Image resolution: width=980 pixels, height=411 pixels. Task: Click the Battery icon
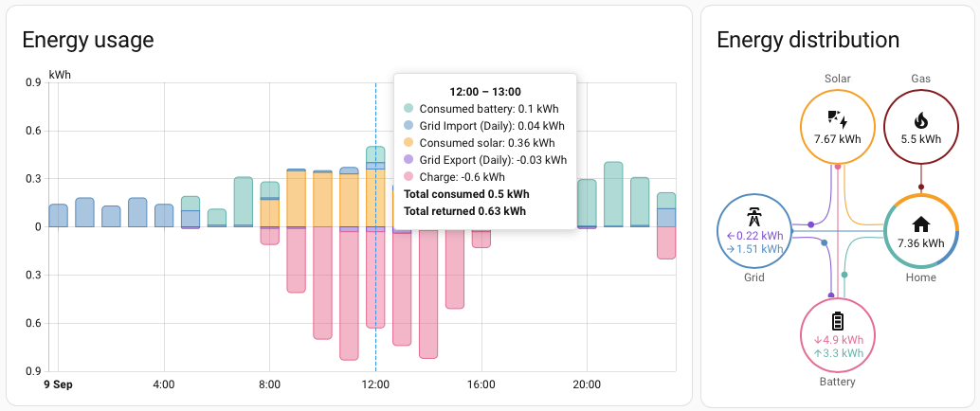(x=837, y=320)
